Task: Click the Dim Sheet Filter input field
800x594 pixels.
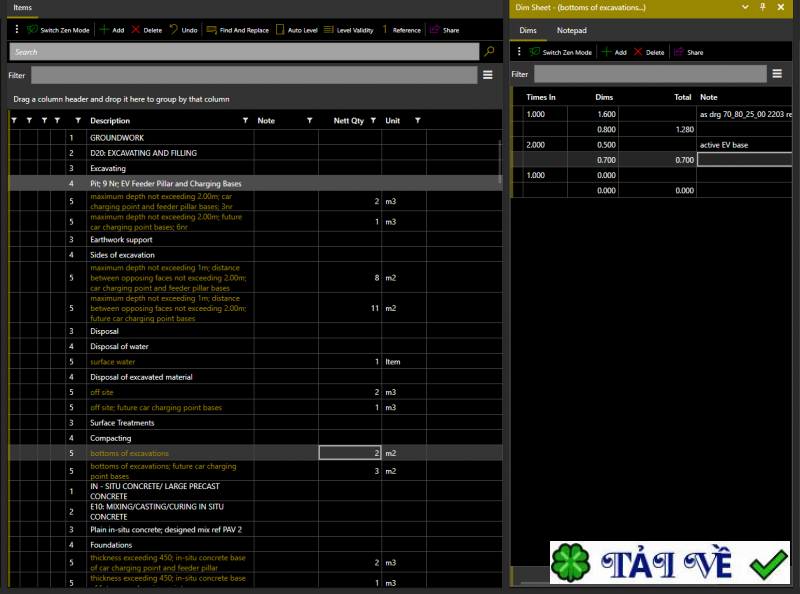Action: [650, 74]
